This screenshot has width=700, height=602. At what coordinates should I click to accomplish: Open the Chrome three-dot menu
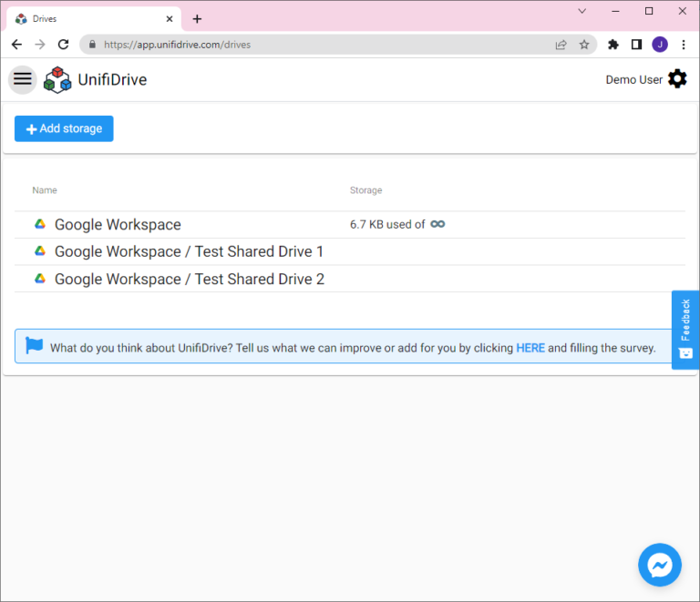click(x=684, y=45)
